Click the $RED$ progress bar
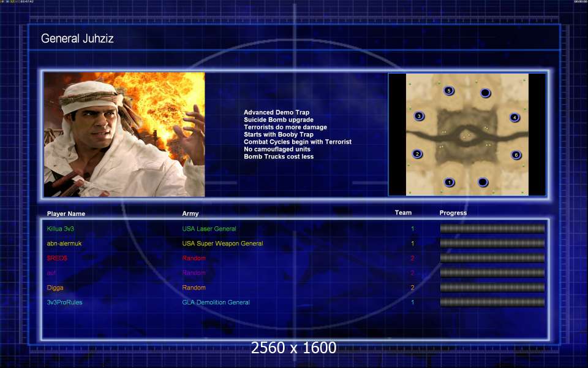 (492, 258)
